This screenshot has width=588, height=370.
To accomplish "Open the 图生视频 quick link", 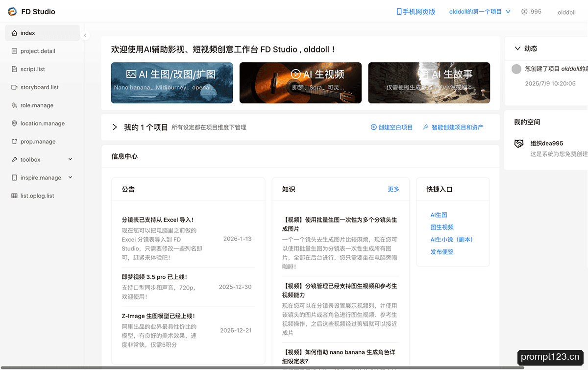I will pyautogui.click(x=442, y=227).
